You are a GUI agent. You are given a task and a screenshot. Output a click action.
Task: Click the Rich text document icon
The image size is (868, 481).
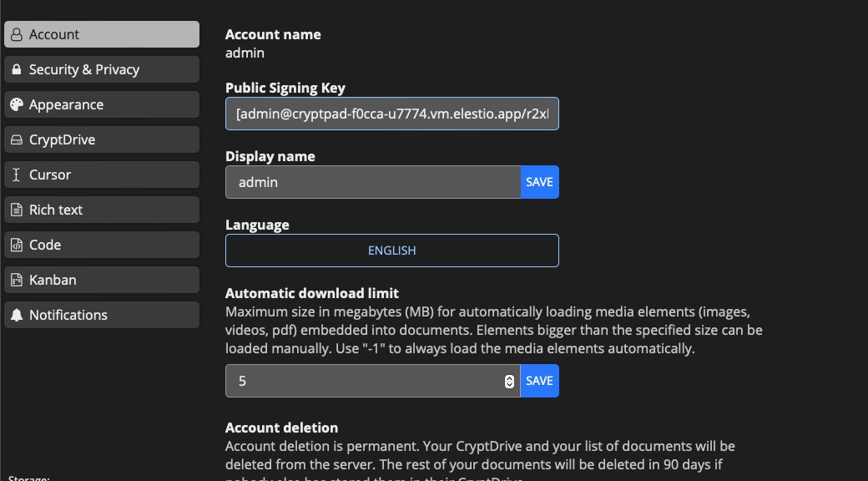coord(17,210)
